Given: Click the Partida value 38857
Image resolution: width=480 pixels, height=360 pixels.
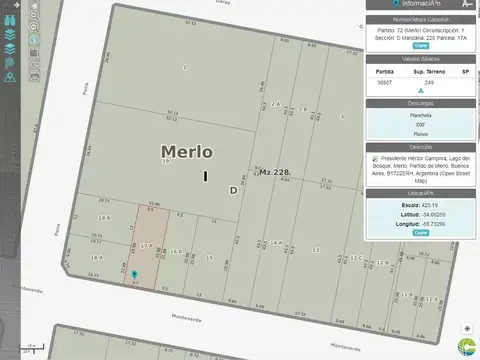Looking at the screenshot, I should (384, 83).
